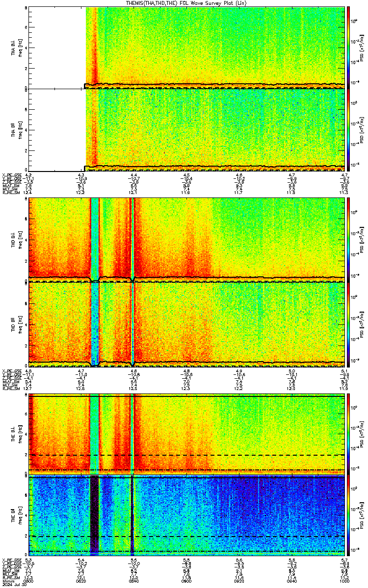Image resolution: width=368 pixels, height=588 pixels.
Task: Click the PSD color bar beside THA B-perpendicular
Action: [x=348, y=48]
